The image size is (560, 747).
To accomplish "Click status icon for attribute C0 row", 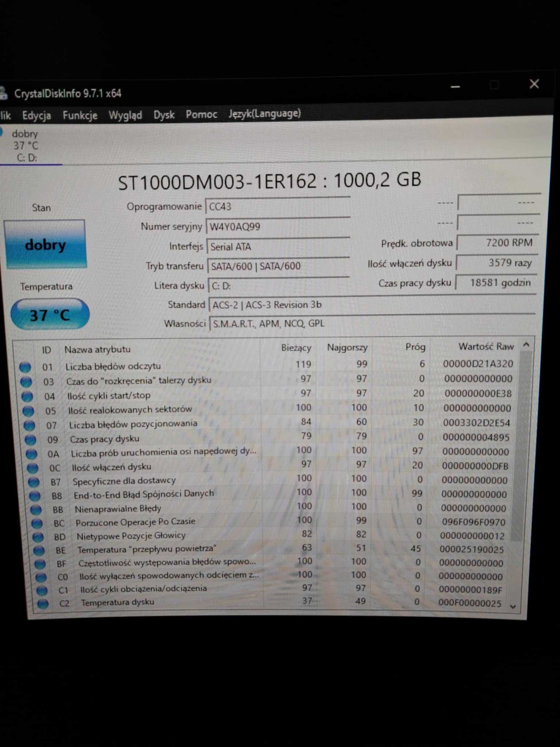I will [41, 577].
